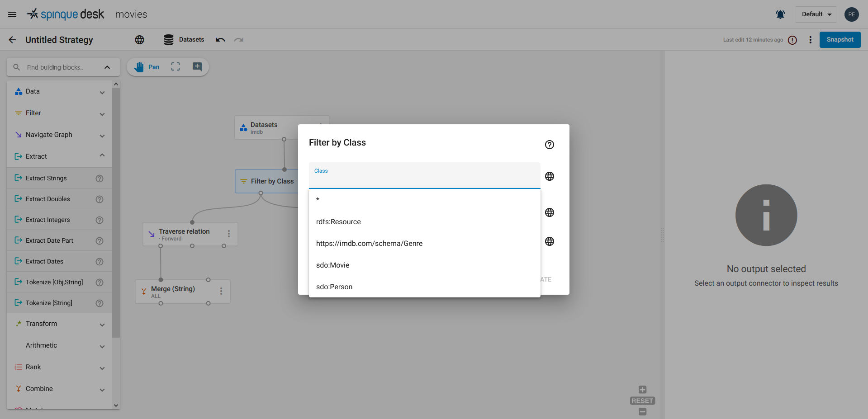Screen dimensions: 868x419
Task: Collapse the building blocks search panel
Action: pos(107,67)
